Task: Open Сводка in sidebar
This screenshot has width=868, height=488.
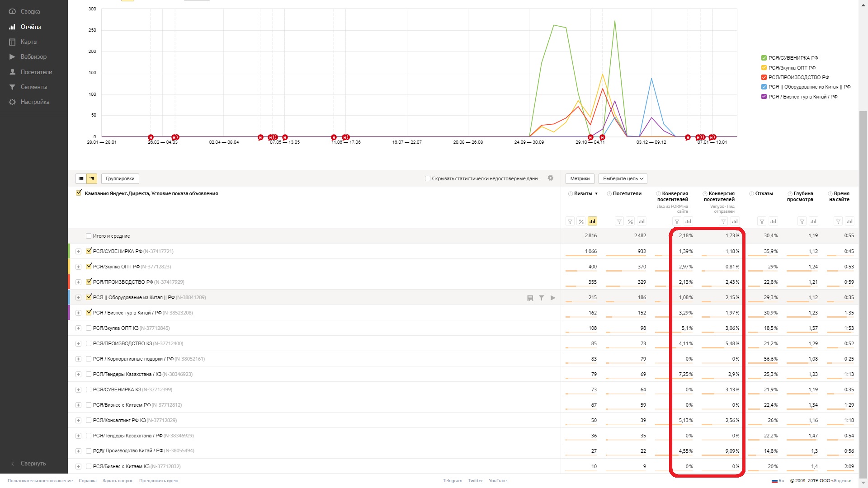Action: click(30, 12)
